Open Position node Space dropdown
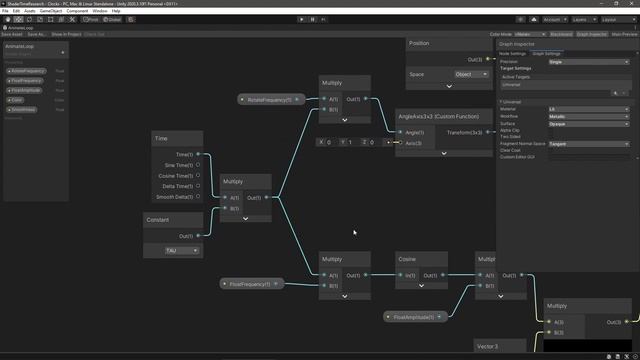This screenshot has width=640, height=360. tap(471, 74)
